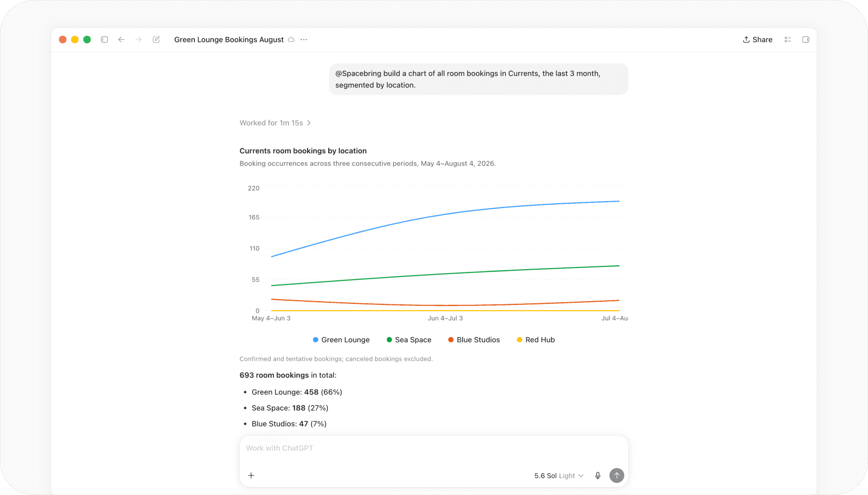Focus the 'Work with ChatGPT' input field
868x495 pixels.
coord(433,448)
